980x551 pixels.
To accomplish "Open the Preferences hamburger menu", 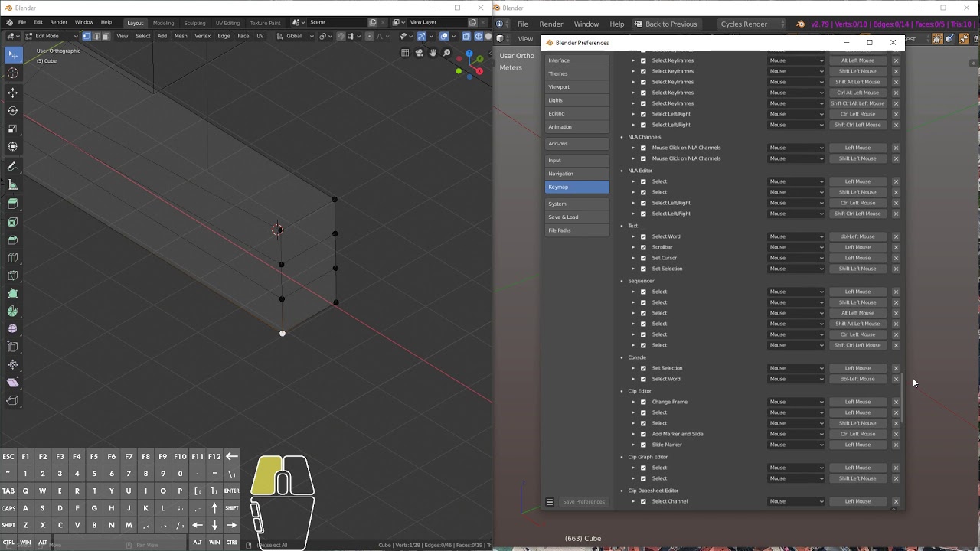I will (x=550, y=502).
